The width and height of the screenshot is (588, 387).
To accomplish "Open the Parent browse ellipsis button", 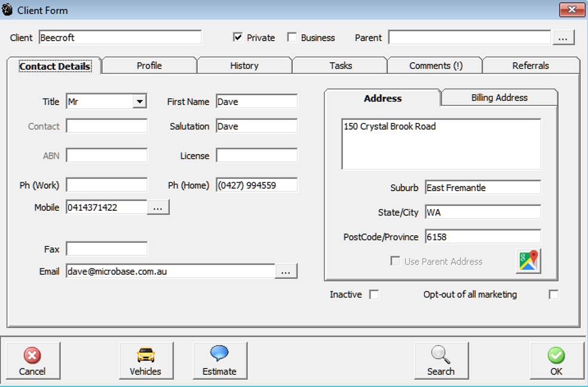I will point(563,38).
